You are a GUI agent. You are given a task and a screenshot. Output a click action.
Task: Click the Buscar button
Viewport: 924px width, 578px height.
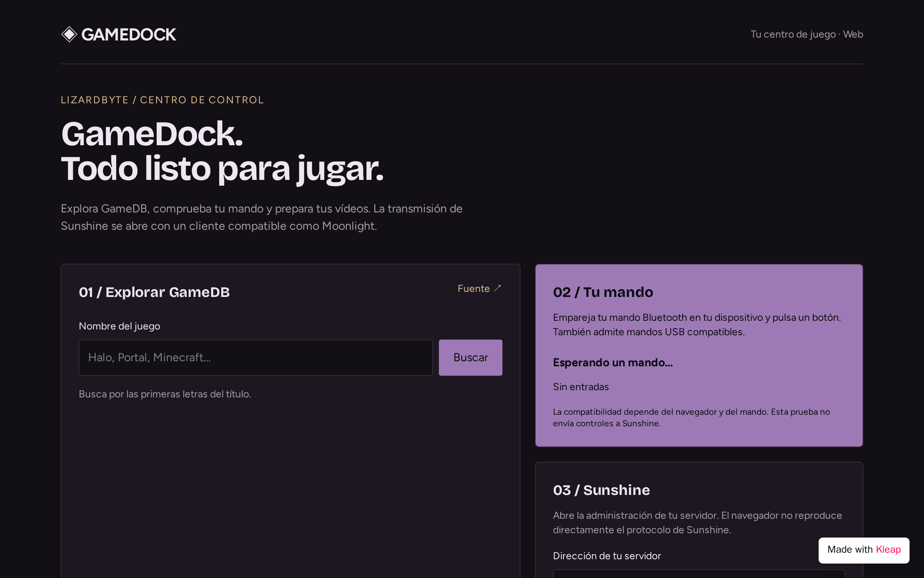470,357
